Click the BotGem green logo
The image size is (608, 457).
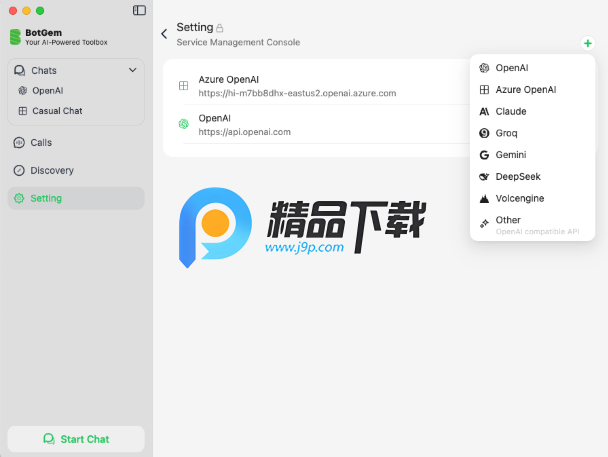point(15,37)
